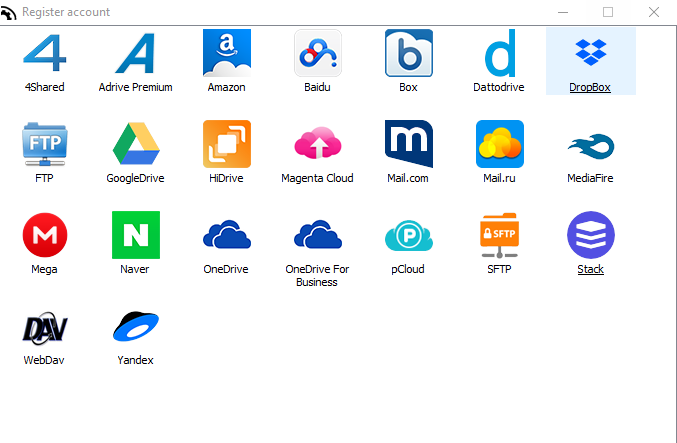Screen dimensions: 677x443
Task: Close the Register account window
Action: pyautogui.click(x=654, y=12)
